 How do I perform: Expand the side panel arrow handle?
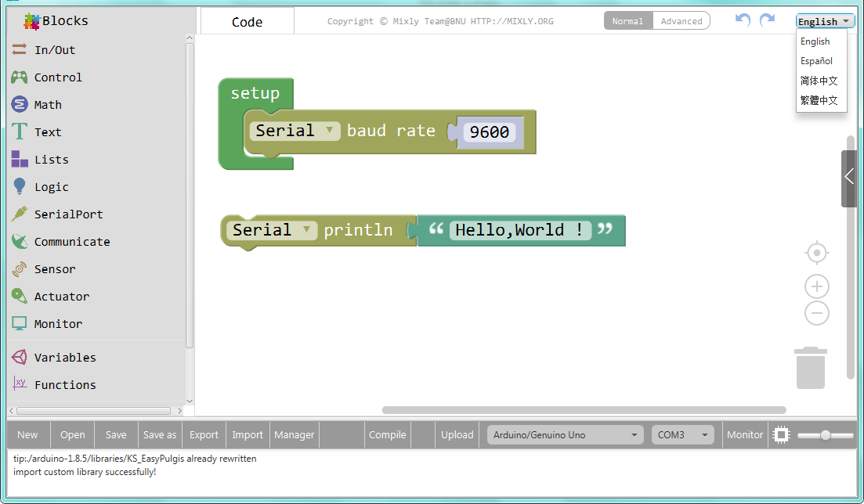click(849, 178)
